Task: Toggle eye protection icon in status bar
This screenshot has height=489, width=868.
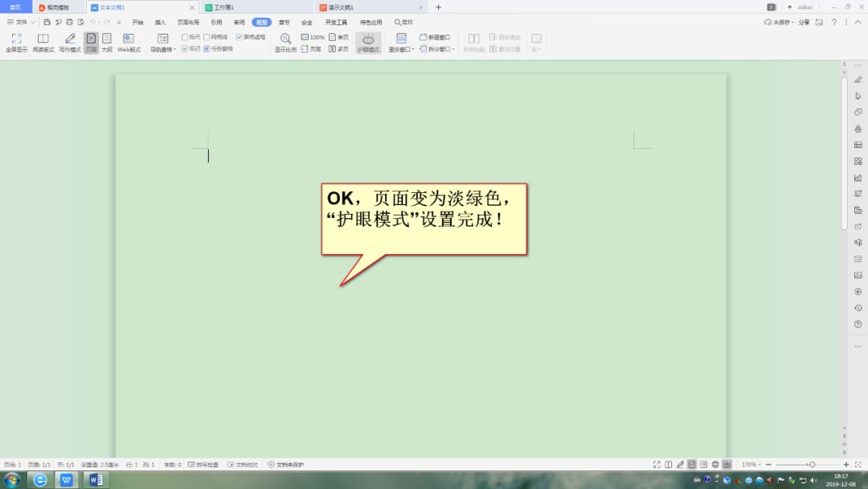Action: [x=727, y=465]
